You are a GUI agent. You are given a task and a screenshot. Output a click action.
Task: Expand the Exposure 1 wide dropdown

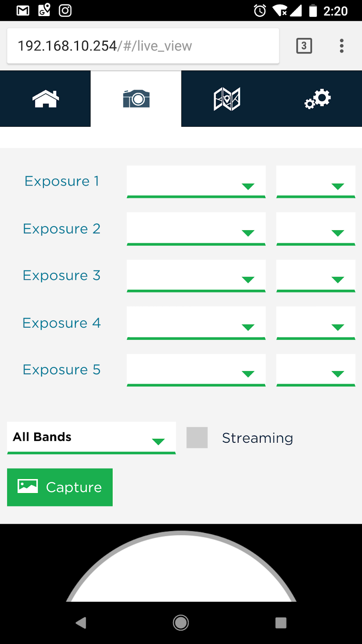click(x=196, y=182)
